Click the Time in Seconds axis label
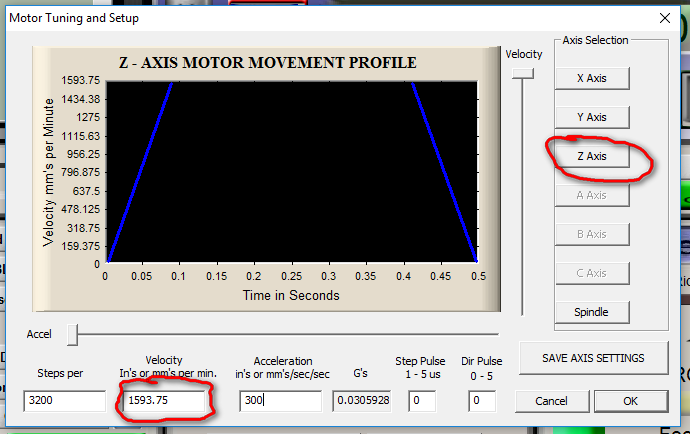Image resolution: width=690 pixels, height=434 pixels. (x=291, y=295)
